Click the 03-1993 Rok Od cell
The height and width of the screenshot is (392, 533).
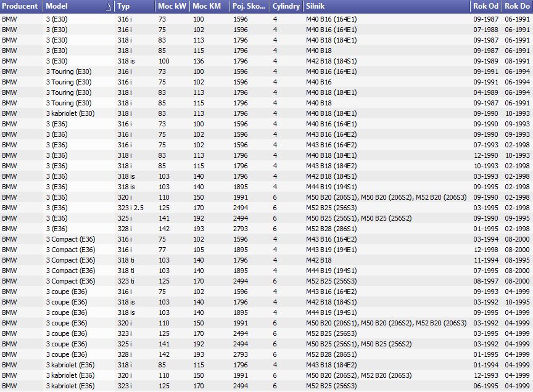pyautogui.click(x=485, y=176)
